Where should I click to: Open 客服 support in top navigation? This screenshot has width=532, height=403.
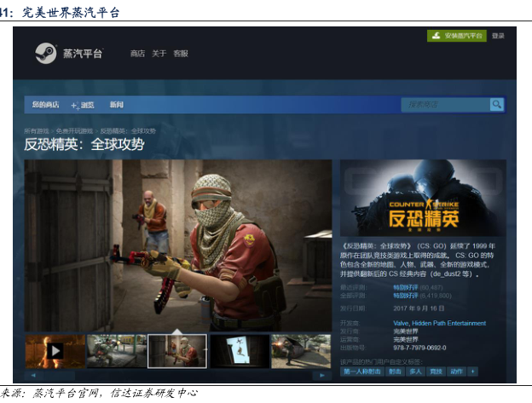180,54
